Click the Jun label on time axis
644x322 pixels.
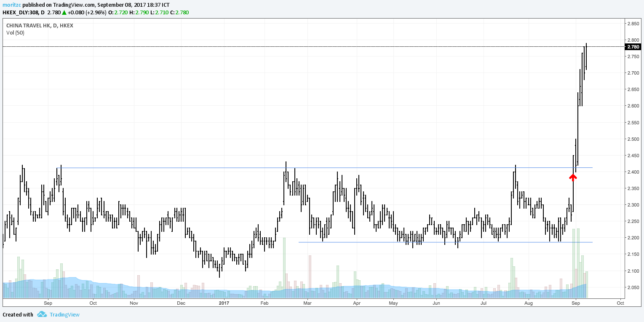click(x=436, y=303)
